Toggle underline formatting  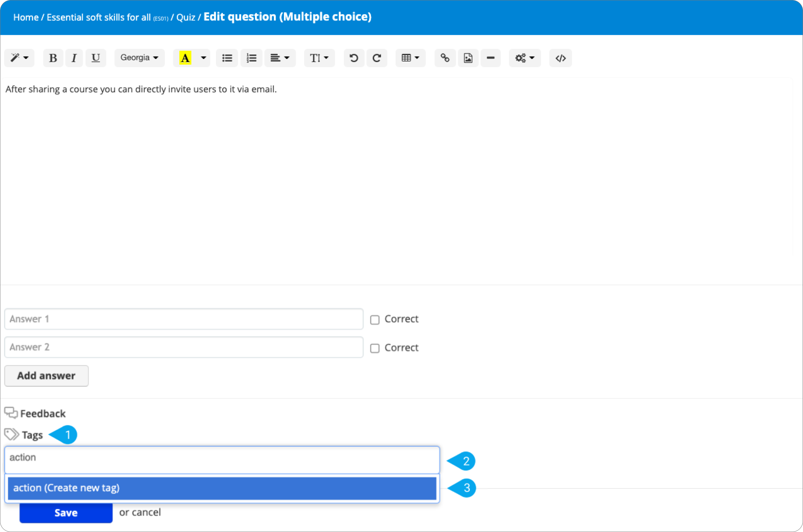(x=96, y=58)
